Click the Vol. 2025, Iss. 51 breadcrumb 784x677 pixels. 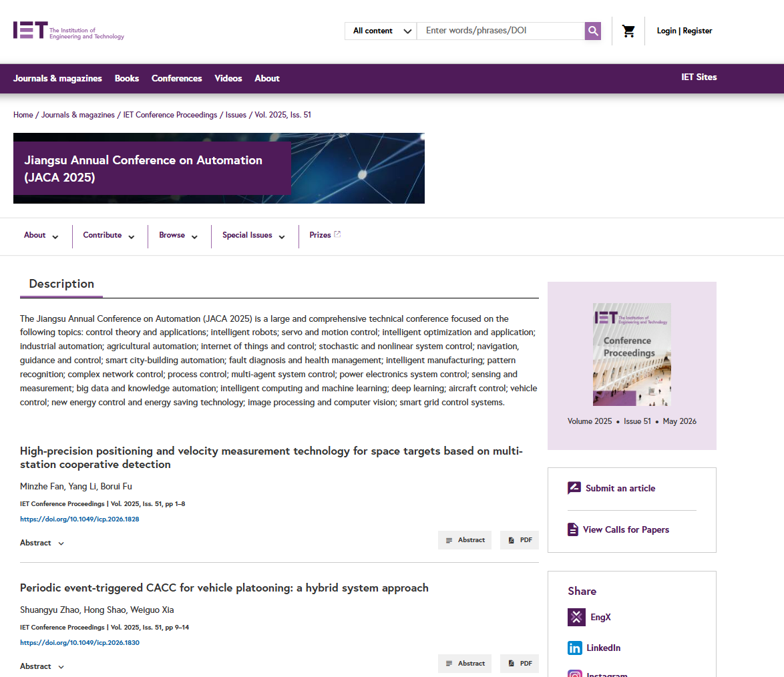click(282, 115)
